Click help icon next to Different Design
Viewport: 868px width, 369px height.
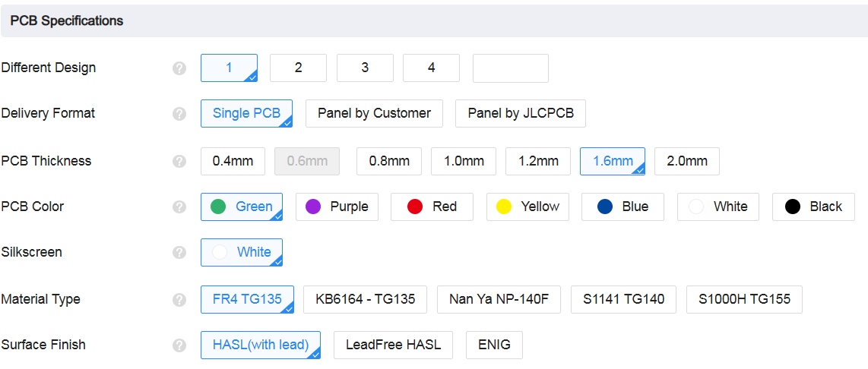pyautogui.click(x=179, y=68)
